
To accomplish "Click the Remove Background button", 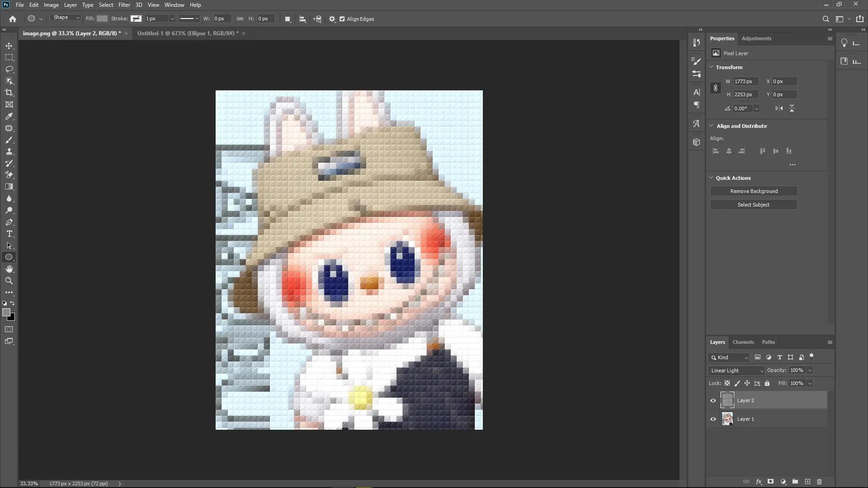I will coord(754,191).
